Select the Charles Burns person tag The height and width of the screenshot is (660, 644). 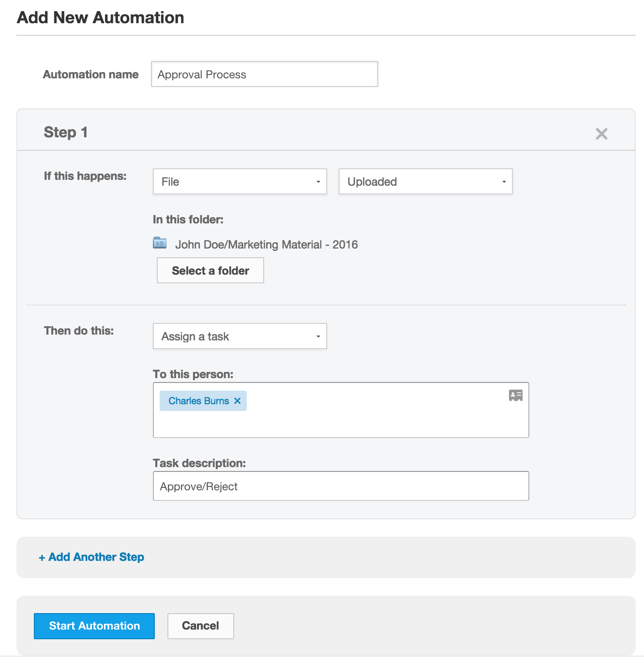tap(198, 401)
